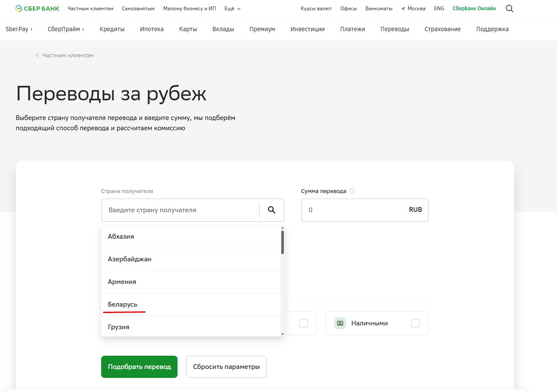The image size is (557, 392).
Task: Open the Карты section
Action: point(188,29)
